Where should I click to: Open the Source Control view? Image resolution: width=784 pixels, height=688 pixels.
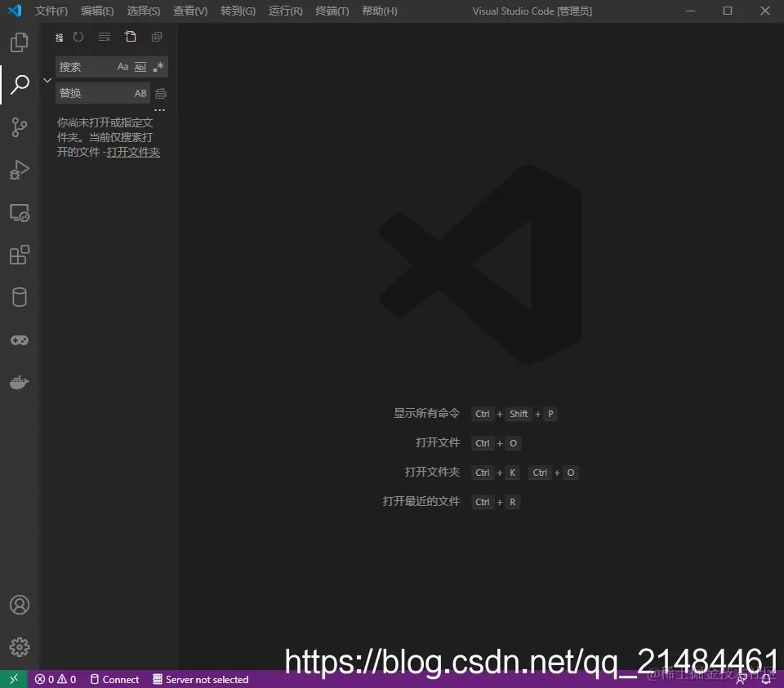[x=19, y=127]
